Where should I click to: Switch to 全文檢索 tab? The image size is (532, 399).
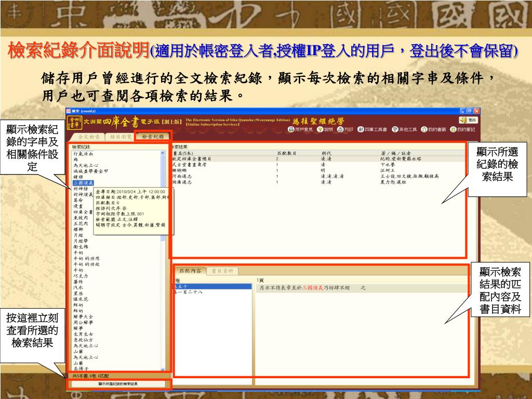click(x=89, y=137)
